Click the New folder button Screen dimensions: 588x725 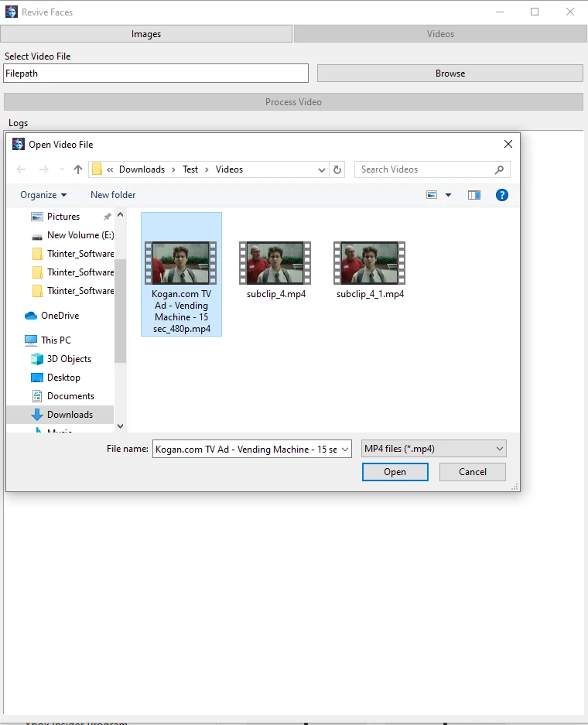pos(113,195)
